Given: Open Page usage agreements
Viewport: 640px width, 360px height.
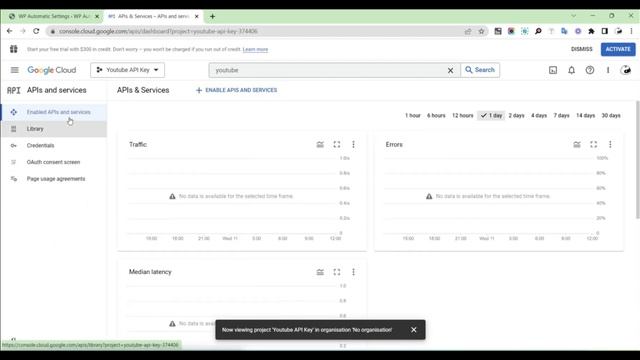Looking at the screenshot, I should point(53,179).
